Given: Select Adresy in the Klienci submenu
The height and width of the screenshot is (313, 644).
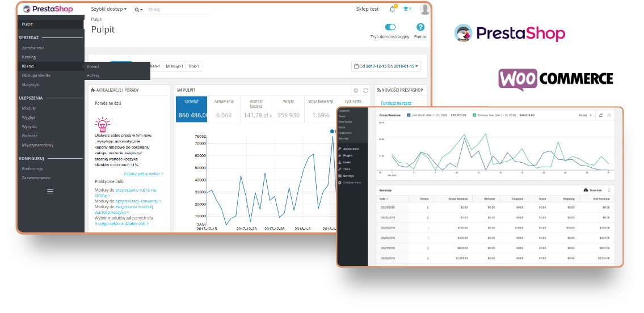Looking at the screenshot, I should tap(94, 75).
